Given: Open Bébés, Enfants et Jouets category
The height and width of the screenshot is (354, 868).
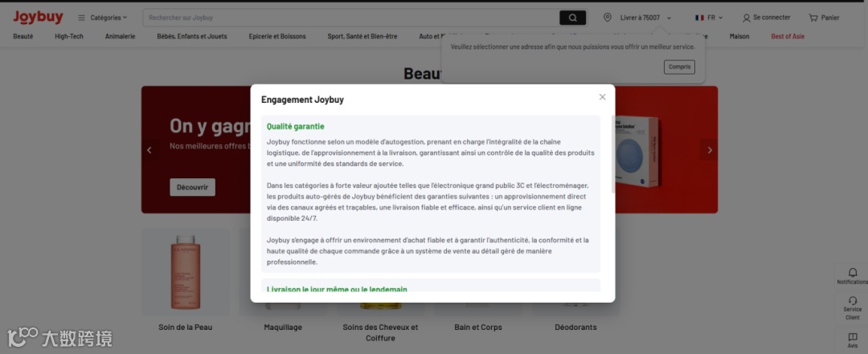Looking at the screenshot, I should (192, 36).
